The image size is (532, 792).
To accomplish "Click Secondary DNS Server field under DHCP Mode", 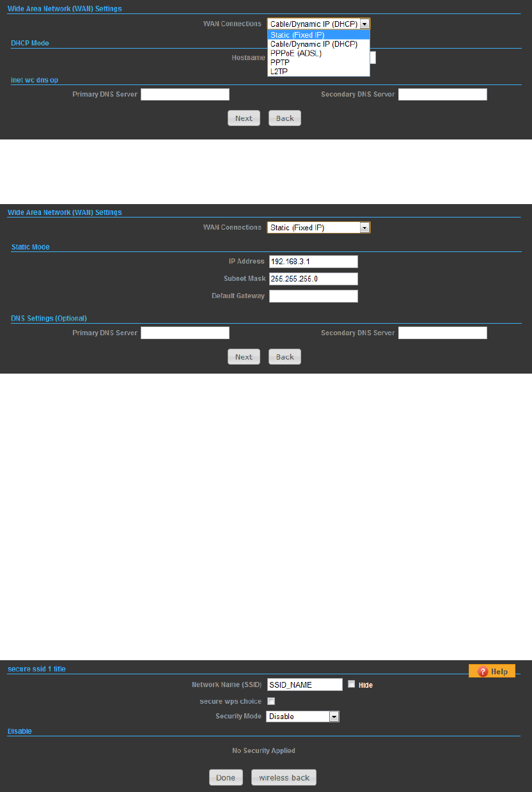I will click(442, 95).
